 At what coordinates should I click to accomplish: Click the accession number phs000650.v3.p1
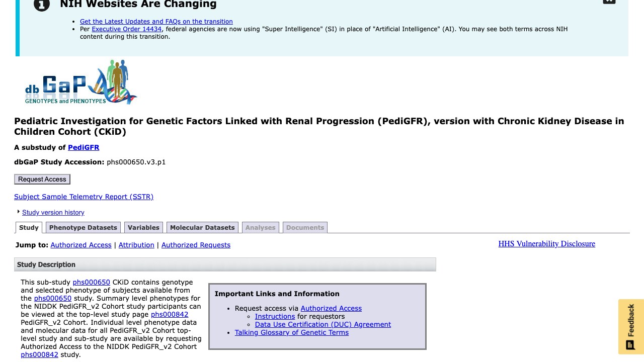[x=136, y=162]
